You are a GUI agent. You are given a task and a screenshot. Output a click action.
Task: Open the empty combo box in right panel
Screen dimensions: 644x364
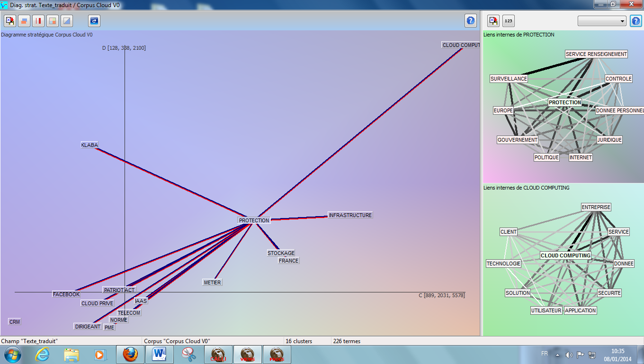pyautogui.click(x=602, y=21)
